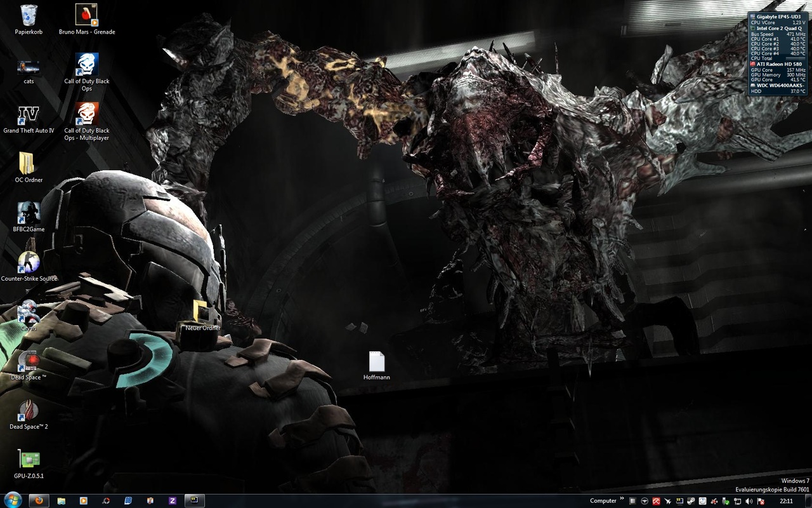Expand the Computer toolbar chevron

tap(622, 498)
